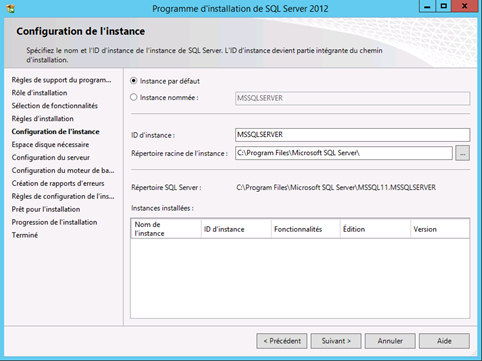482x361 pixels.
Task: Click Progression de l'installation step
Action: point(54,222)
